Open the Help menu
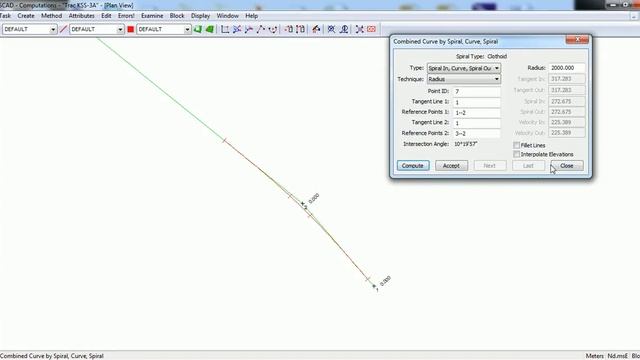The height and width of the screenshot is (360, 640). [251, 16]
